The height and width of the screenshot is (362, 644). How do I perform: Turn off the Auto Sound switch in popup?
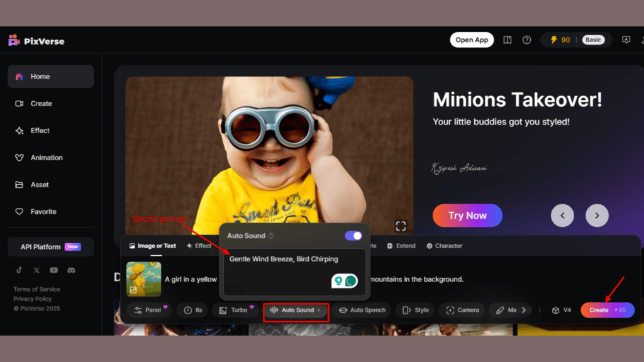[x=353, y=235]
